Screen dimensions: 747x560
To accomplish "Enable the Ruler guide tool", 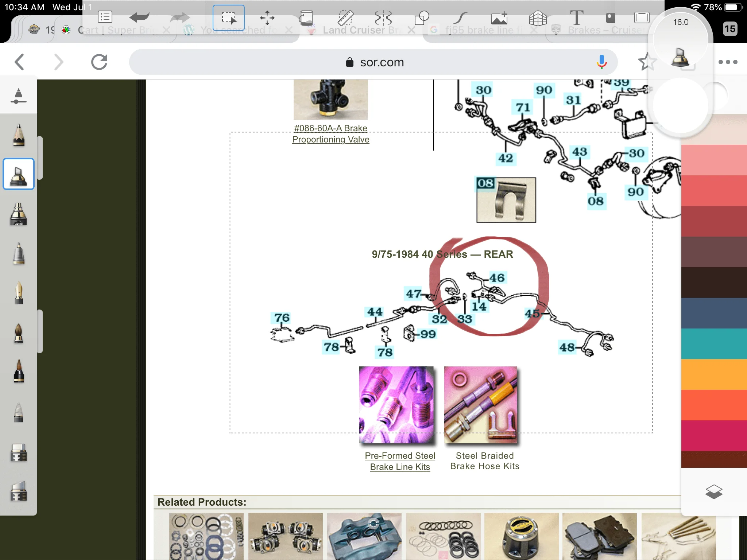I will (345, 17).
